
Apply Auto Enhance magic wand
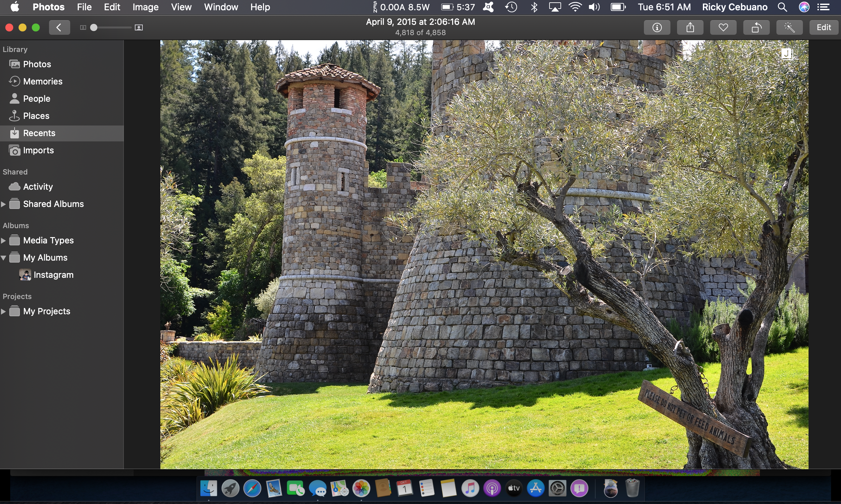click(789, 27)
